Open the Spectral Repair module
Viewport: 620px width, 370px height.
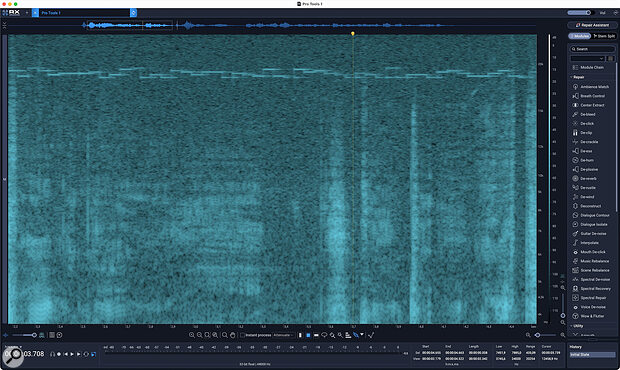click(590, 298)
